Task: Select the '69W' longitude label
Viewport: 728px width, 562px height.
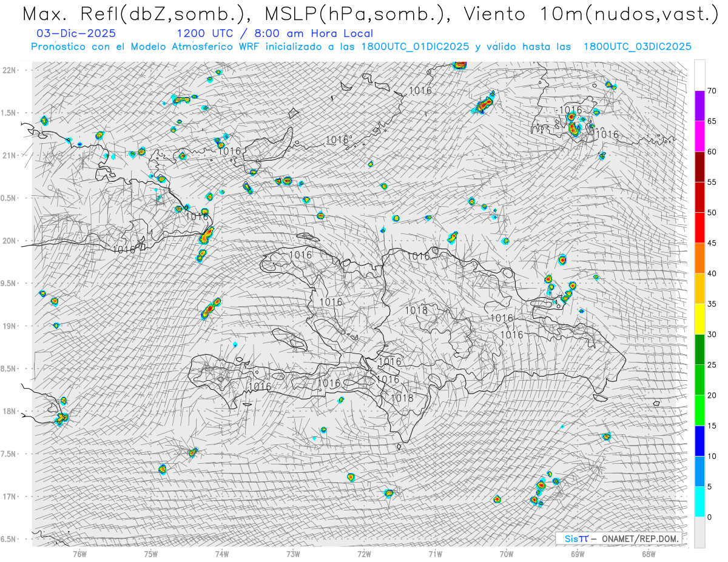Action: [x=577, y=554]
